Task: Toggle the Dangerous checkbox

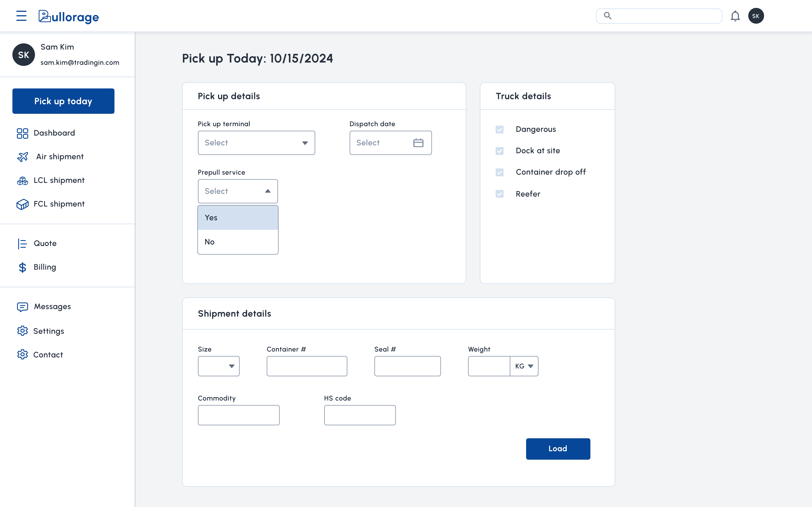Action: (499, 129)
